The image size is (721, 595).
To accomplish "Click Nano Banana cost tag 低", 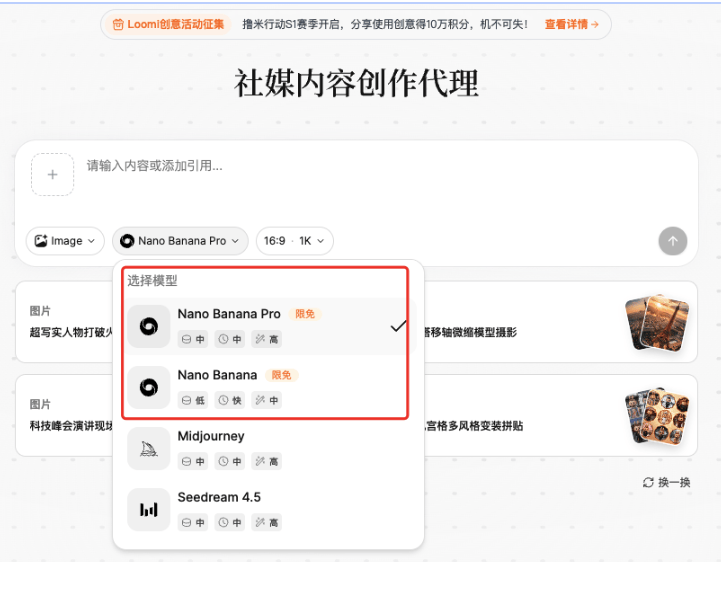I will point(193,400).
